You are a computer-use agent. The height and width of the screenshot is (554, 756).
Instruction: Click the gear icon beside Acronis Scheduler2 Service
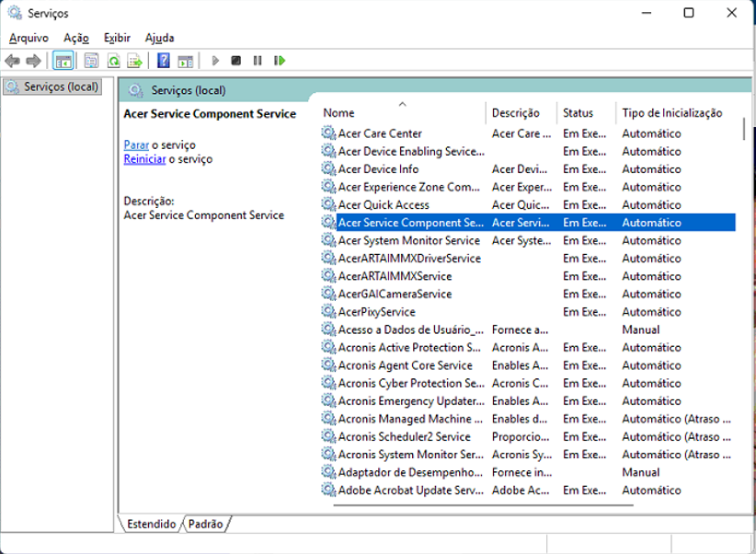coord(329,437)
